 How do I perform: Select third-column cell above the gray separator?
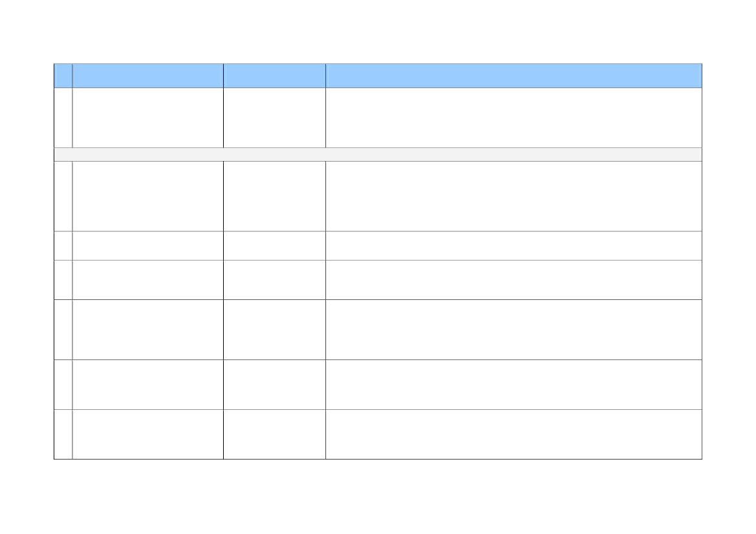[274, 118]
